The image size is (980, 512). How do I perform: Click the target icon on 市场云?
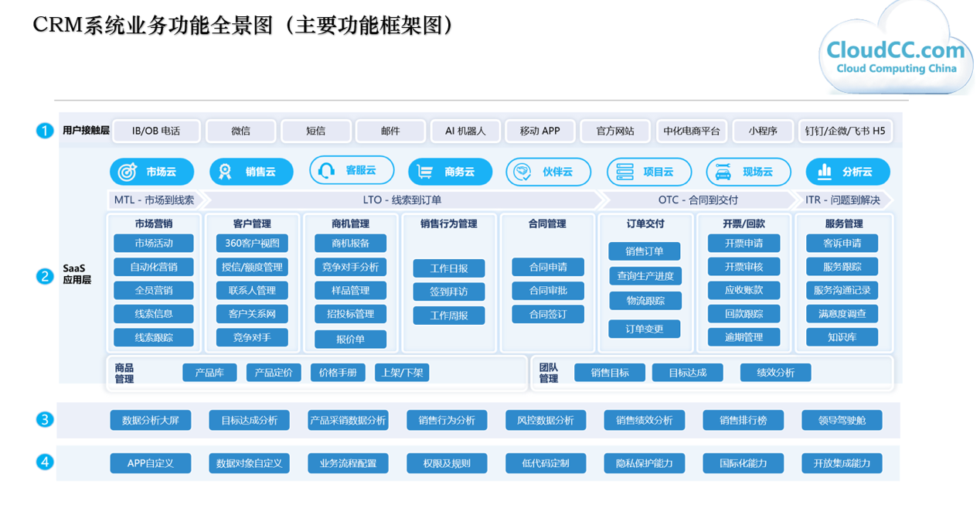tap(127, 172)
